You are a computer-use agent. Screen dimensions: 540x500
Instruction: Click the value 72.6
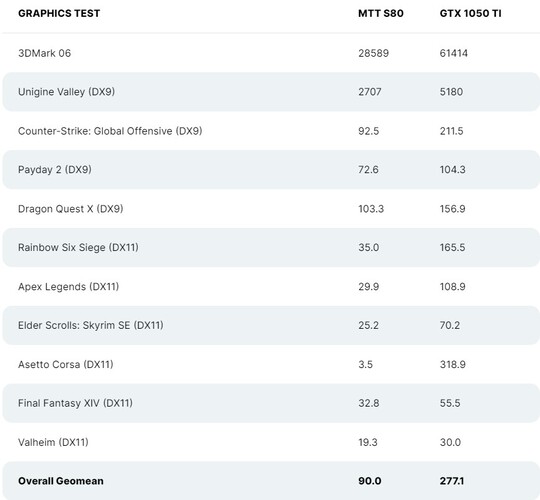tap(368, 169)
